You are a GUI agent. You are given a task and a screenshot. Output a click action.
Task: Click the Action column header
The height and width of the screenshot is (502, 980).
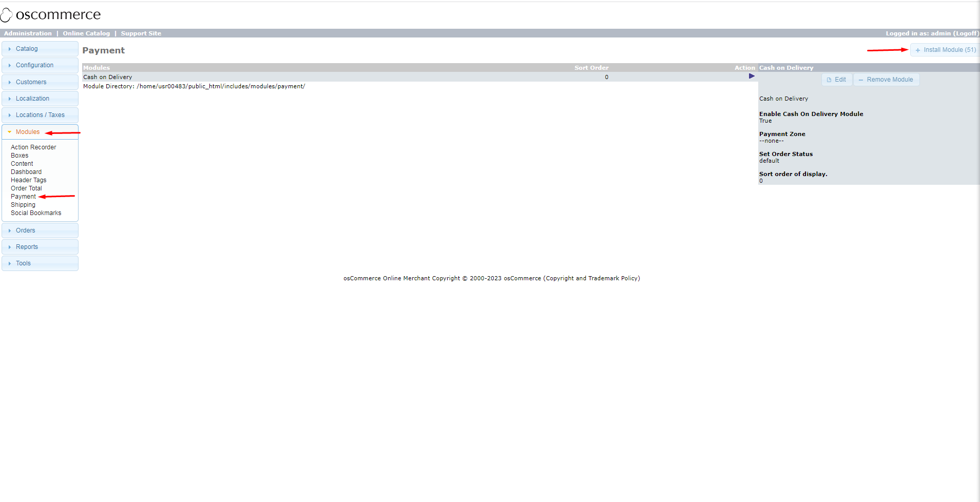744,68
